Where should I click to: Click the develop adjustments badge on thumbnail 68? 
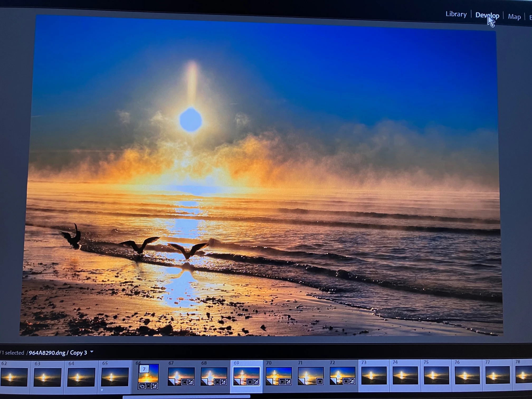coord(223,382)
